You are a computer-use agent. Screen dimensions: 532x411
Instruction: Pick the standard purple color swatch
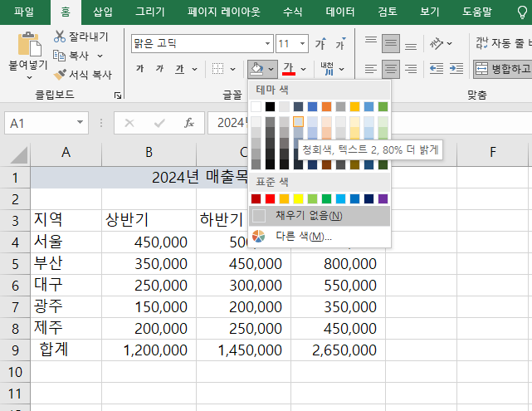383,199
